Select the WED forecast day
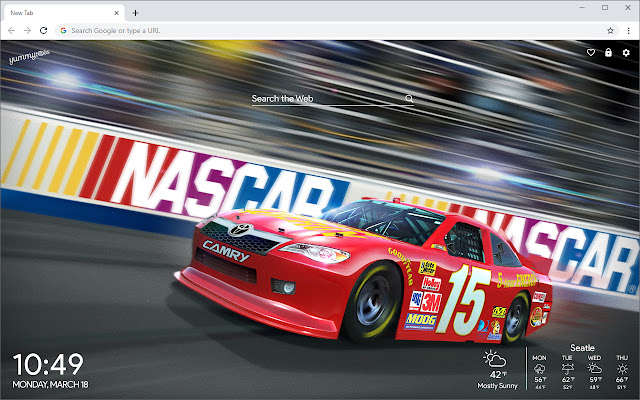 [x=594, y=358]
